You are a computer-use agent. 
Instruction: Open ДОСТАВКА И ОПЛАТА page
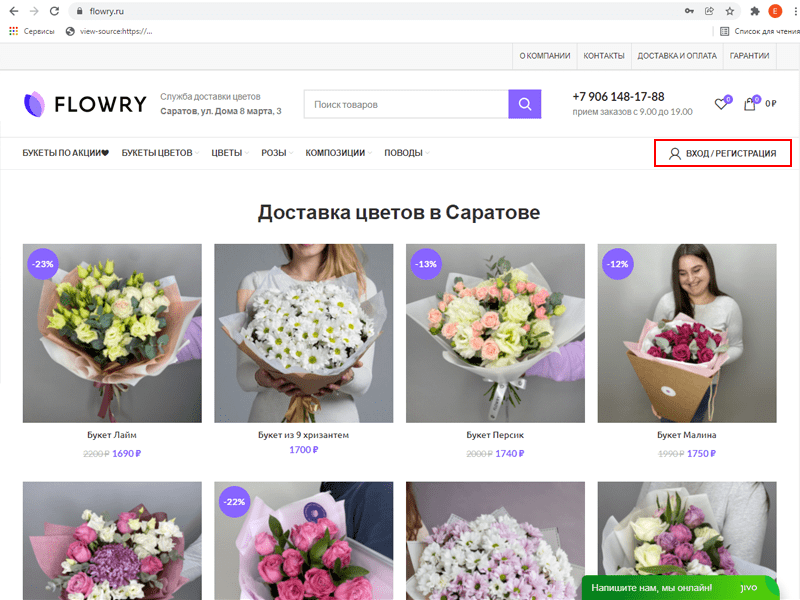(x=677, y=56)
